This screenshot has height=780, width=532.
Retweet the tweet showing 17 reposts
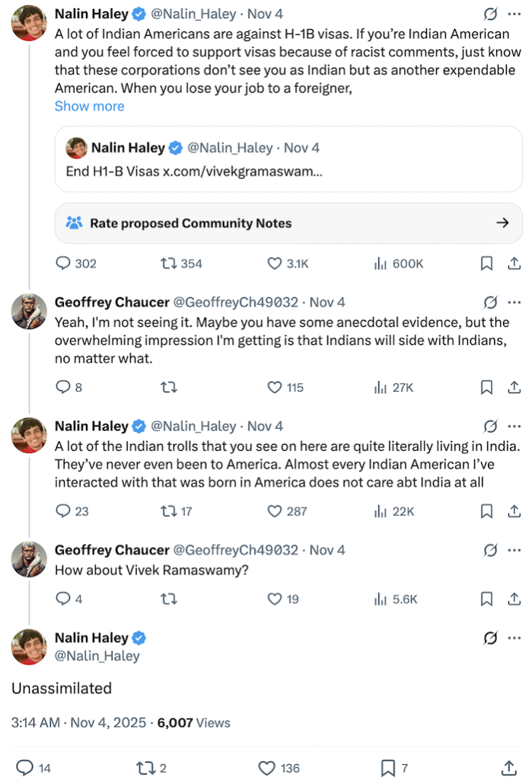click(x=169, y=511)
